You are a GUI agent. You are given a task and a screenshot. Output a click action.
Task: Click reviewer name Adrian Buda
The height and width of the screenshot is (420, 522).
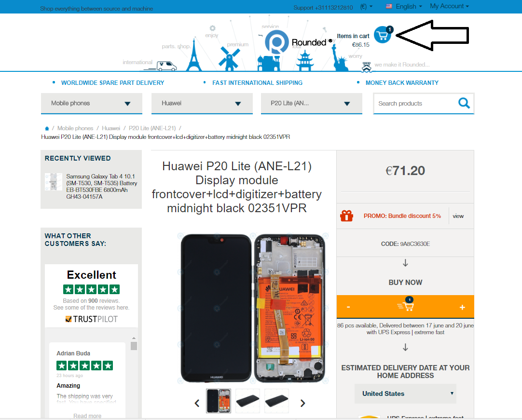(x=73, y=353)
